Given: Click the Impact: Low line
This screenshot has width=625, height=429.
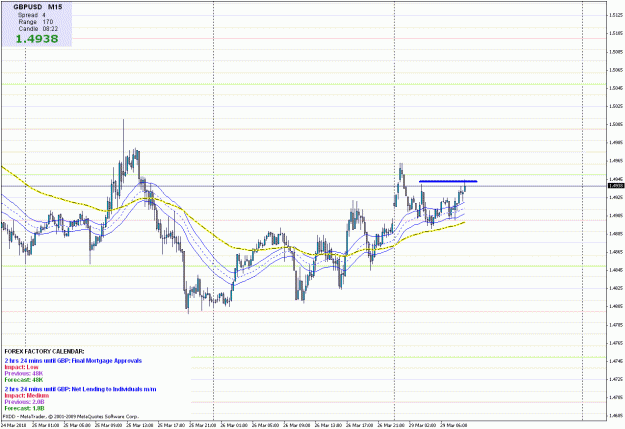Looking at the screenshot, I should pos(22,367).
